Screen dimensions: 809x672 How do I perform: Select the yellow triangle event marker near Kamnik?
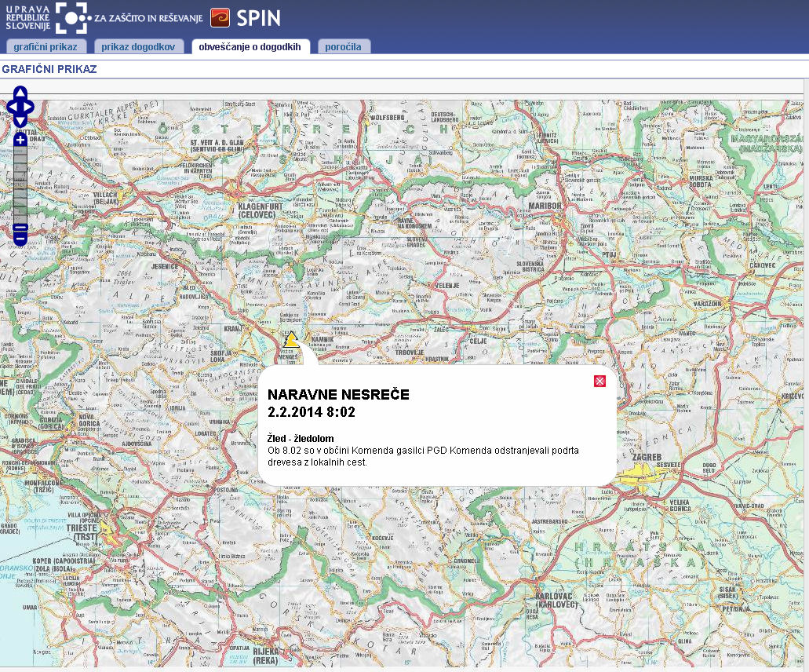point(291,340)
